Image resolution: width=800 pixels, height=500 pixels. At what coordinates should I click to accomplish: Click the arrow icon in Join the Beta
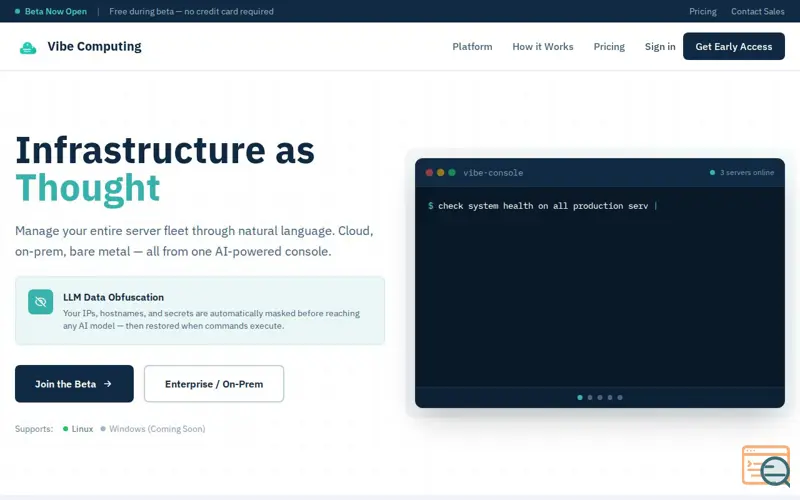pyautogui.click(x=108, y=384)
